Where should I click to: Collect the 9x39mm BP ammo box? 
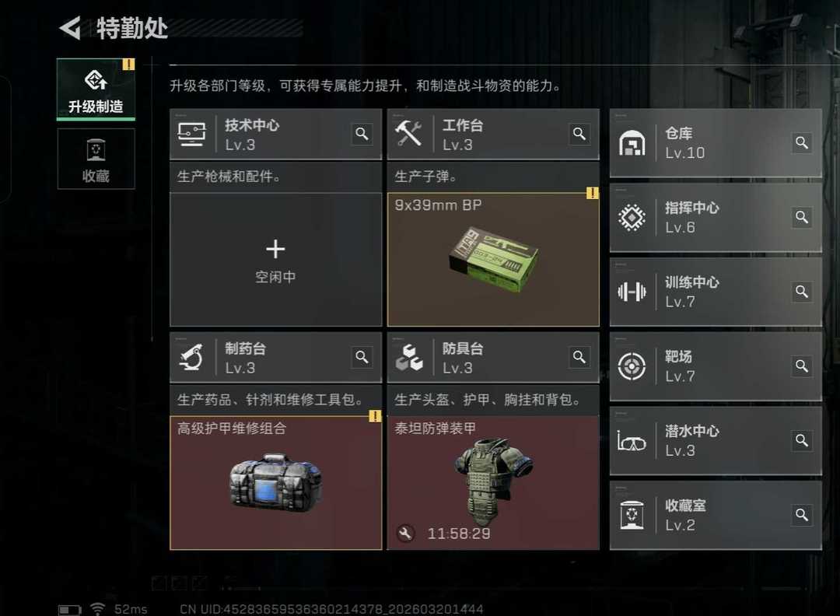point(493,260)
